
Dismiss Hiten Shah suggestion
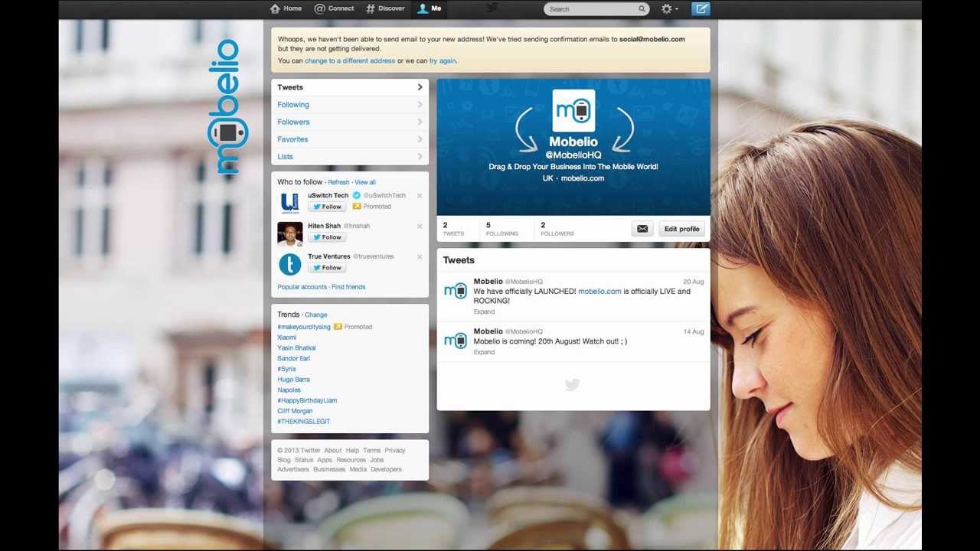[x=420, y=227]
